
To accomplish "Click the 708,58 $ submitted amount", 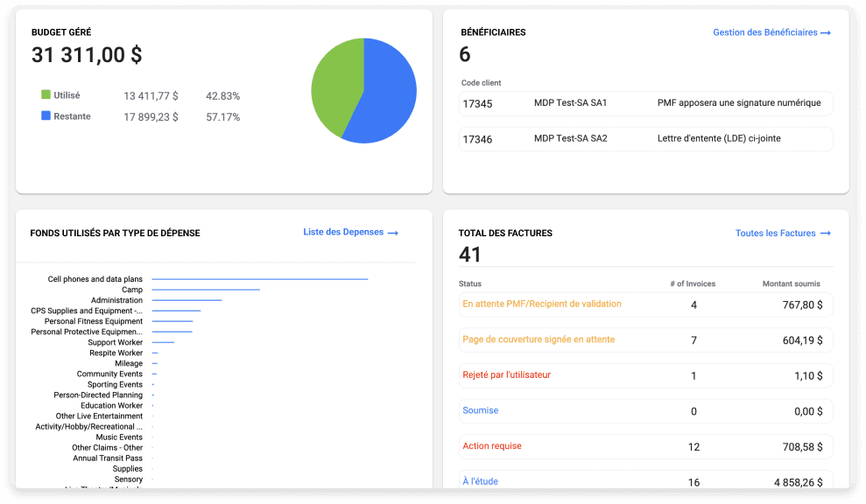I will (802, 447).
